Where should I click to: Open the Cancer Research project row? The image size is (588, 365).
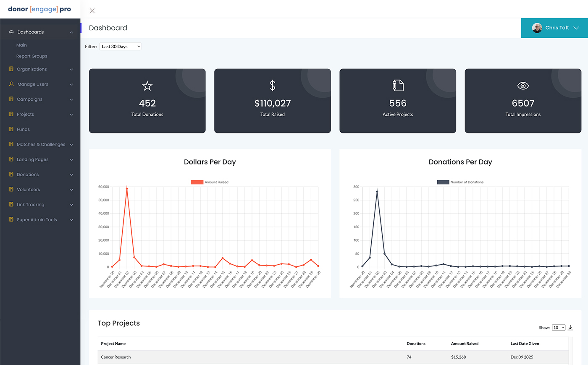[x=116, y=357]
